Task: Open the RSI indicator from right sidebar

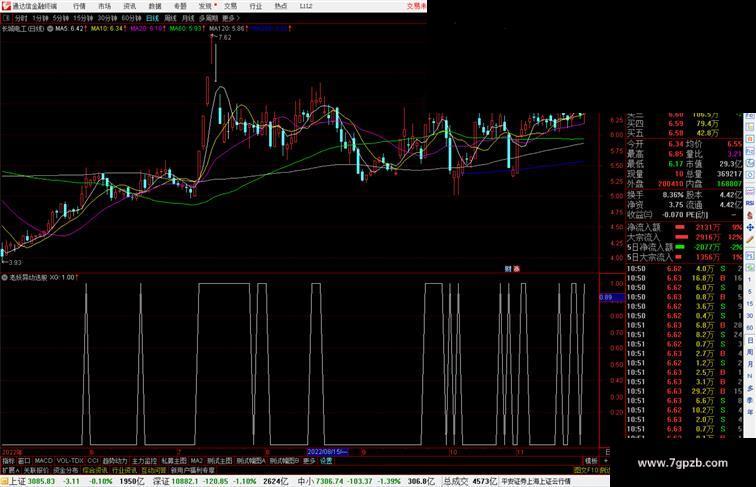Action: pyautogui.click(x=750, y=203)
